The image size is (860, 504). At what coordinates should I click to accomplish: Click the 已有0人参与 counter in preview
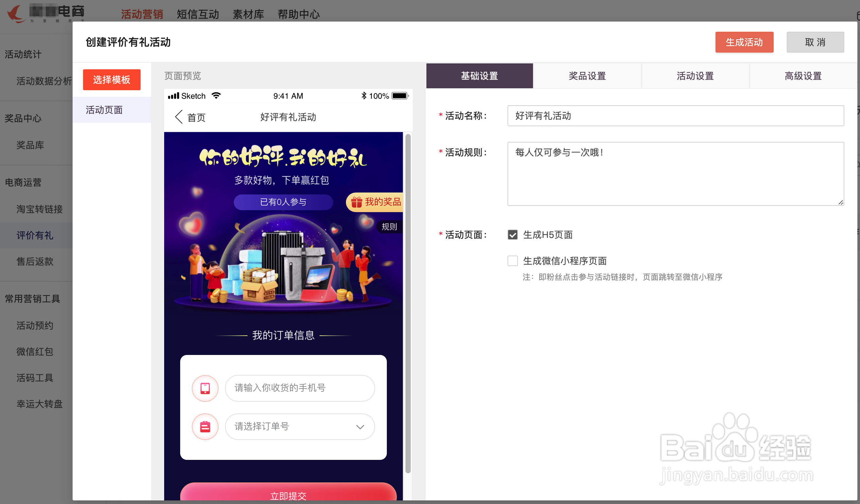(283, 202)
